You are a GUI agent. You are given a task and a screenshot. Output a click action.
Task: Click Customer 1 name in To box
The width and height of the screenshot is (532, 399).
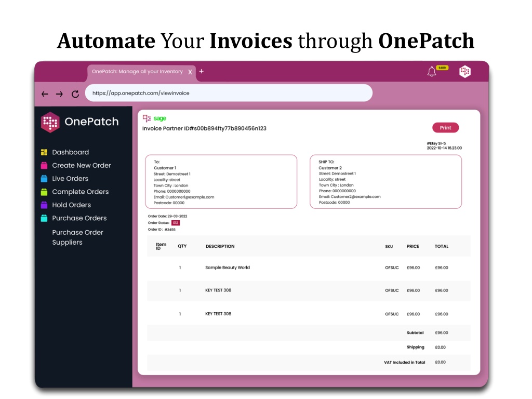tap(165, 168)
